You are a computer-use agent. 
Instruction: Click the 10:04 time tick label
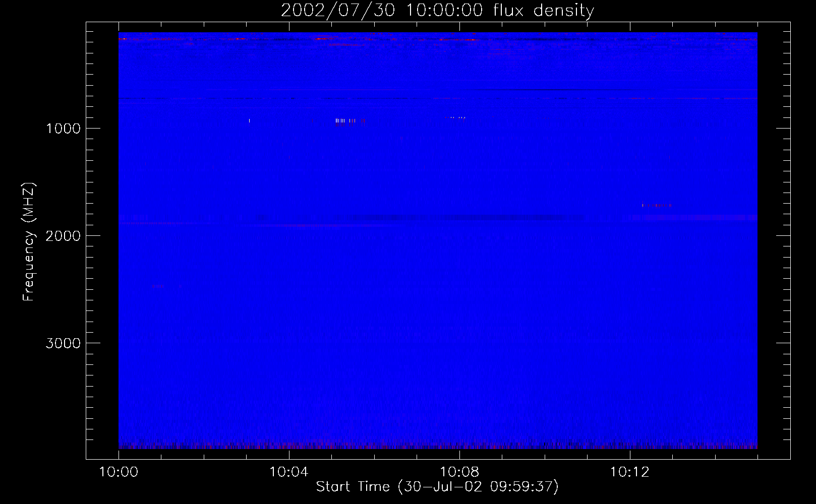[289, 472]
